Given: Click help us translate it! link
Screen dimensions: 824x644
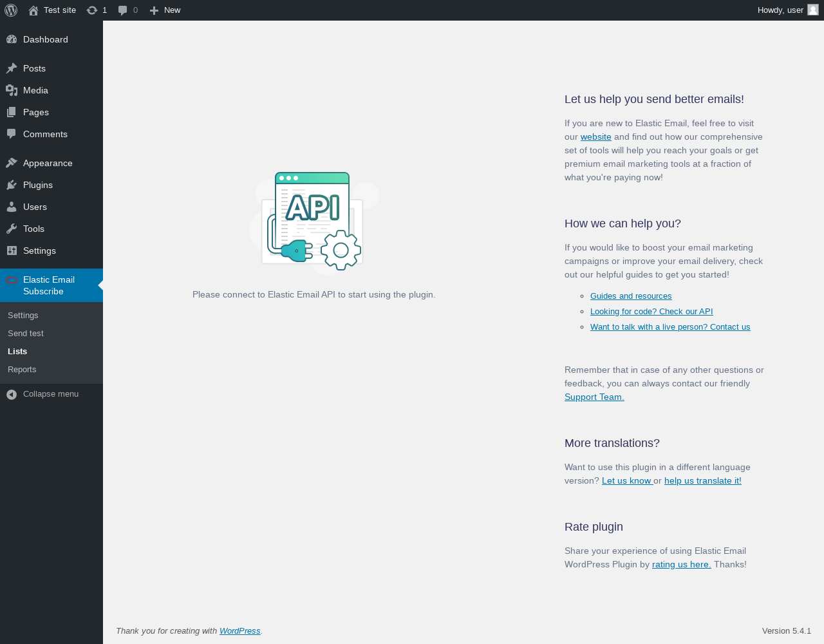Looking at the screenshot, I should pos(703,480).
